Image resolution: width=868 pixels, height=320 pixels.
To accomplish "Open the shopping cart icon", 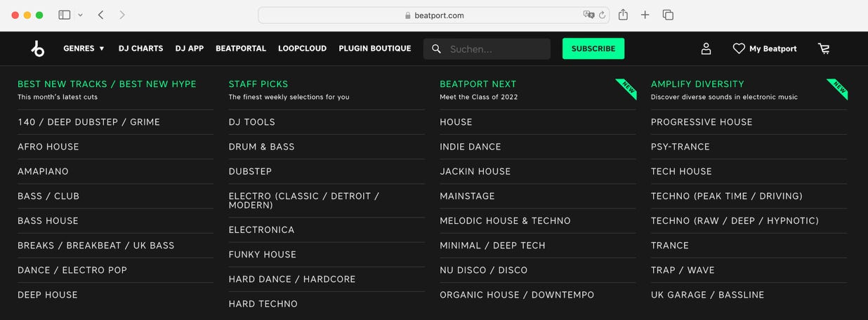I will pyautogui.click(x=824, y=48).
